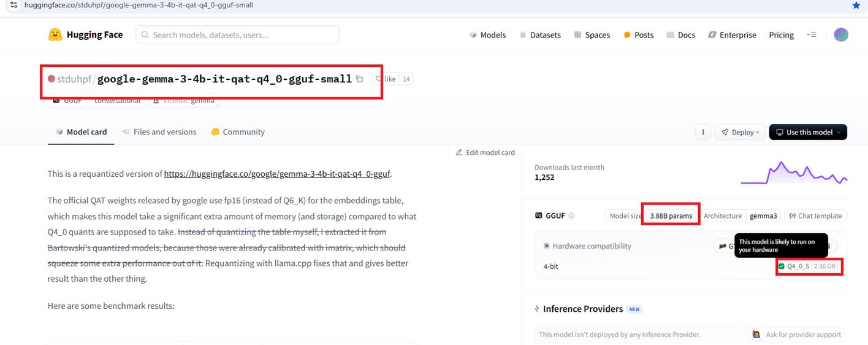Click the google-gemma-3-4b-it-qat-q4_0-gguf-small model title
Viewport: 868px width, 345px height.
click(225, 79)
